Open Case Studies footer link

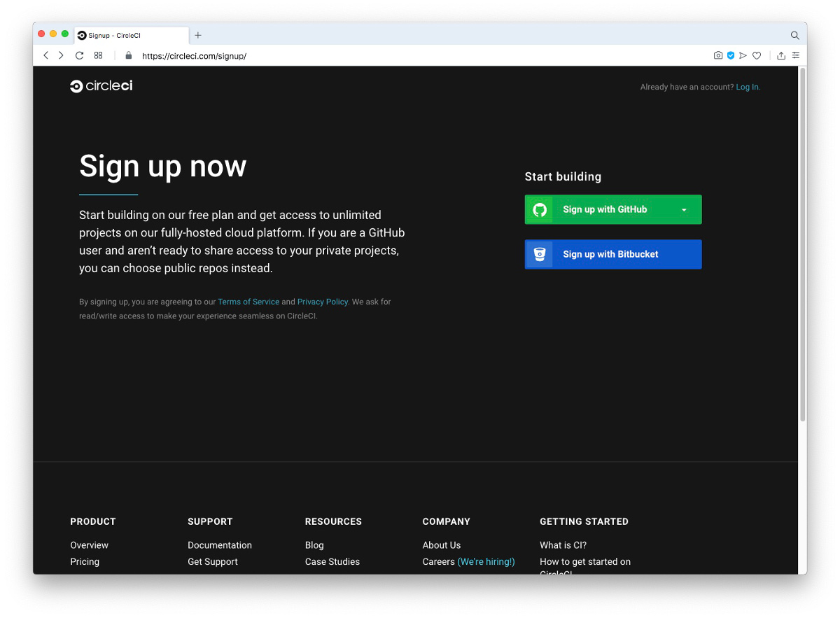point(332,561)
